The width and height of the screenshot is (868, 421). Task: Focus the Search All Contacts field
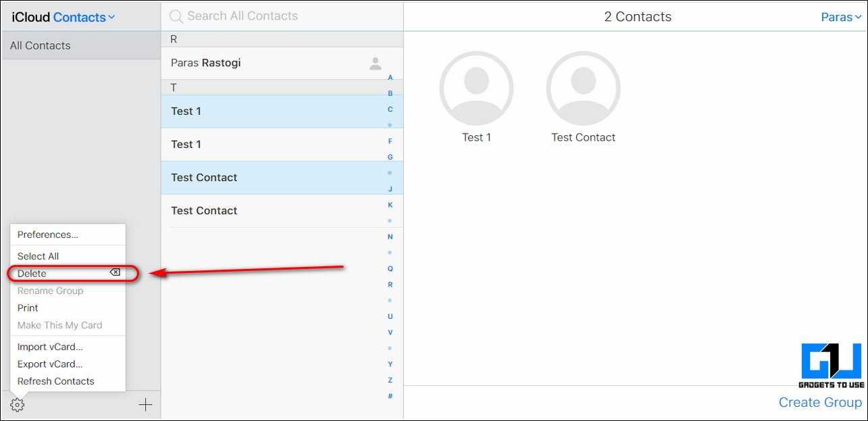(283, 16)
